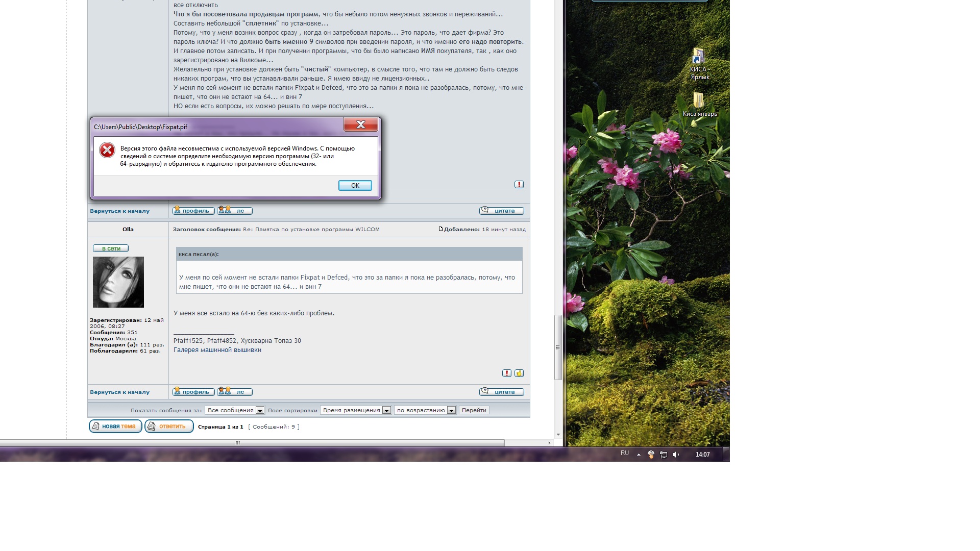Click Olla's avatar image
The height and width of the screenshot is (551, 980).
[118, 282]
